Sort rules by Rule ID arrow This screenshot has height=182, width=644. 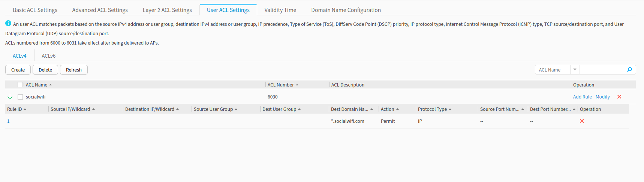(x=25, y=109)
